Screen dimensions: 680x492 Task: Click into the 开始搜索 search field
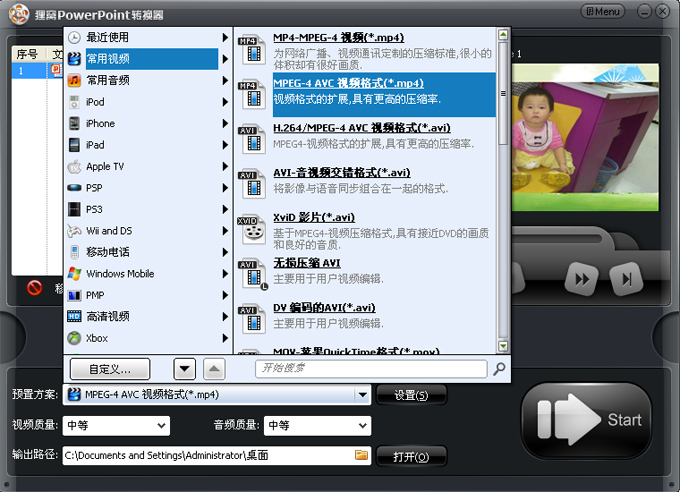(x=371, y=368)
